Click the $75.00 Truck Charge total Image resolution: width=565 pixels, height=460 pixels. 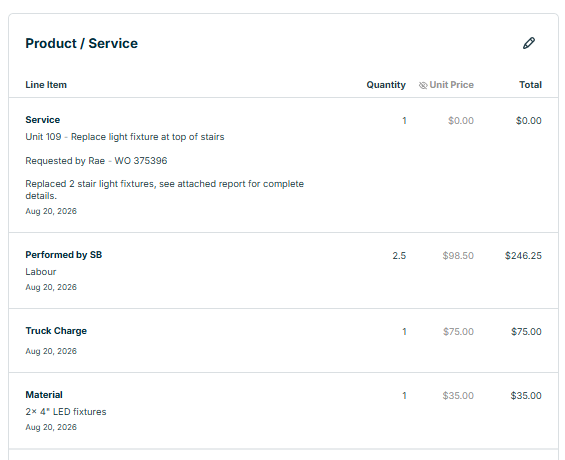526,332
